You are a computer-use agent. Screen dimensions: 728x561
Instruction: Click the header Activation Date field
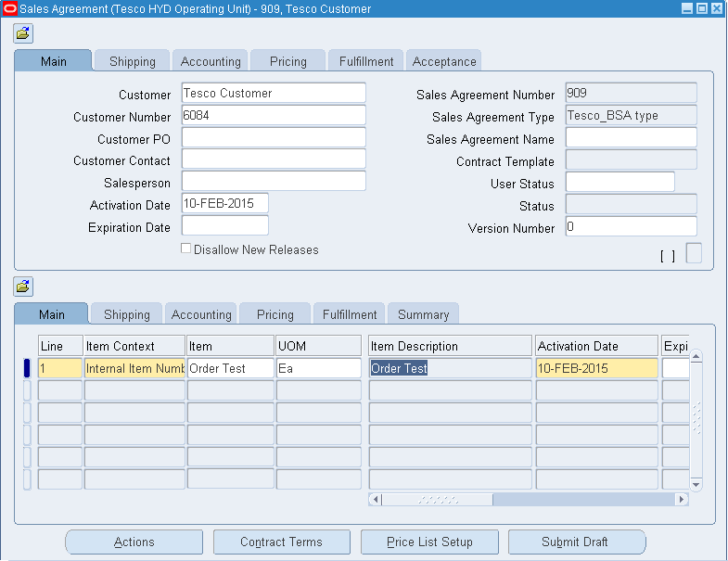(224, 203)
